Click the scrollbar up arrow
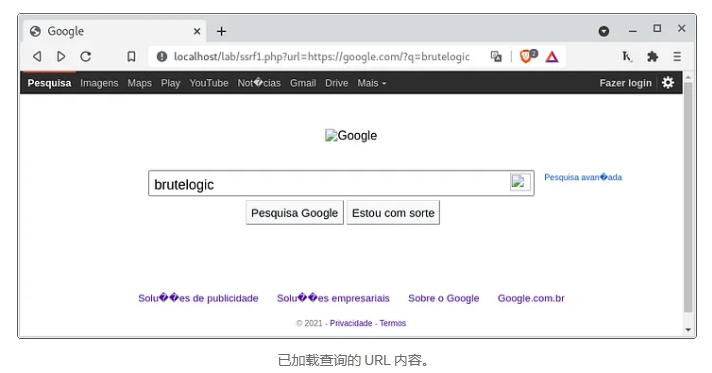The height and width of the screenshot is (373, 712). coord(688,77)
